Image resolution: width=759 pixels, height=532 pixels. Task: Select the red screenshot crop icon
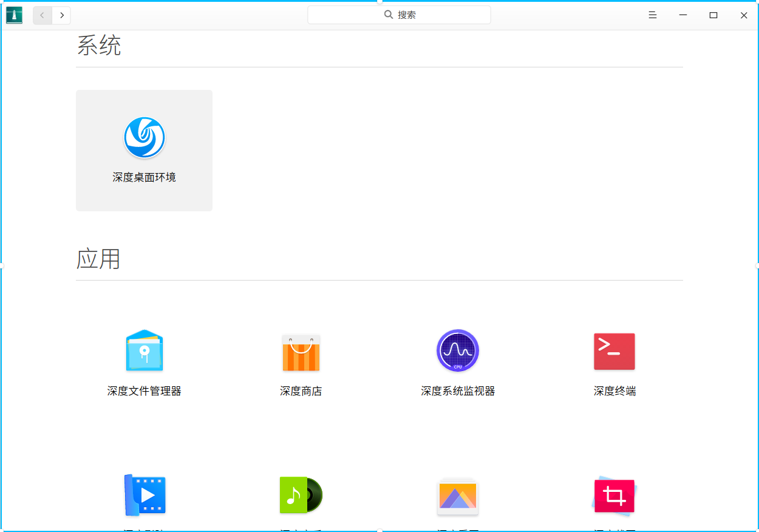(614, 495)
